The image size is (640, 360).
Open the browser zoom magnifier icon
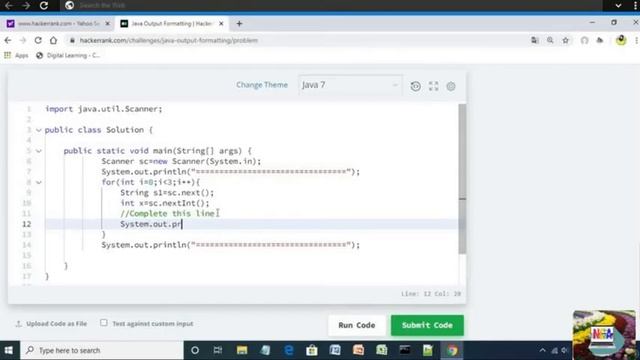pos(550,40)
